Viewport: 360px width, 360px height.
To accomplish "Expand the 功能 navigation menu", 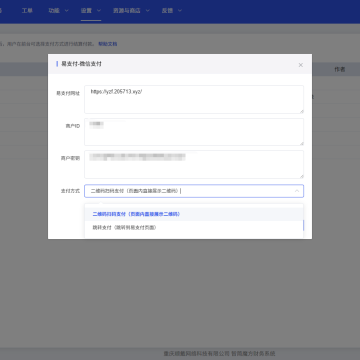I will click(x=58, y=11).
